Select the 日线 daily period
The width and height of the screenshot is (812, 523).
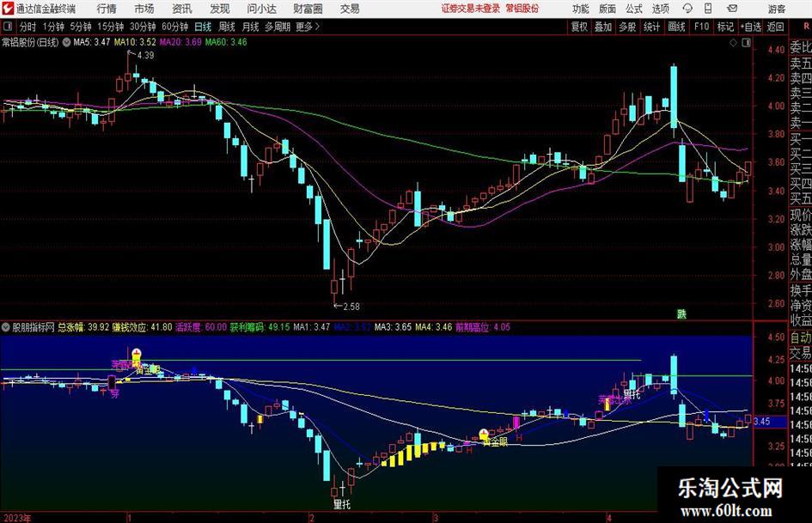pos(203,27)
